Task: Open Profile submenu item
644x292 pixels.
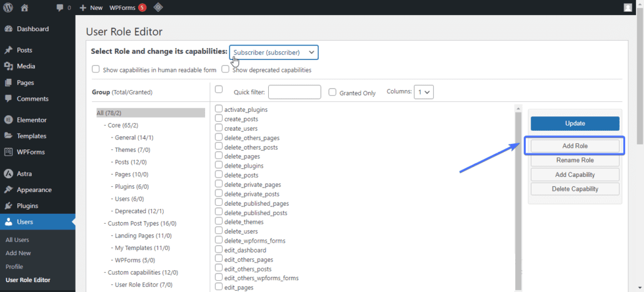Action: 14,266
